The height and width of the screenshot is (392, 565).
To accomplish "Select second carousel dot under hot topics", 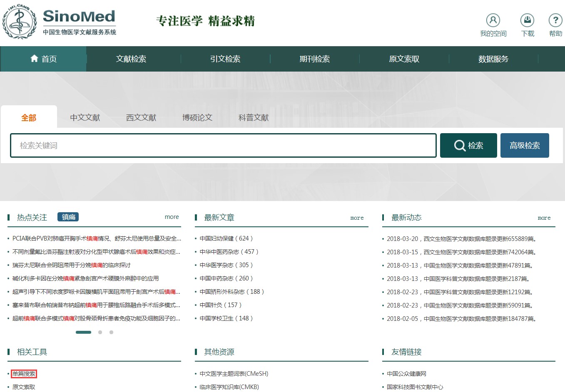I will [100, 332].
